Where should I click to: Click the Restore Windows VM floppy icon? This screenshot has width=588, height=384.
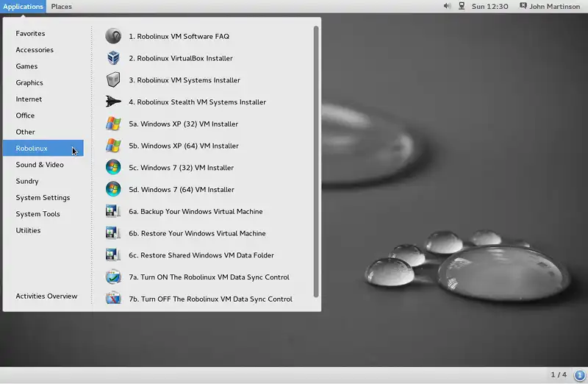pos(113,233)
